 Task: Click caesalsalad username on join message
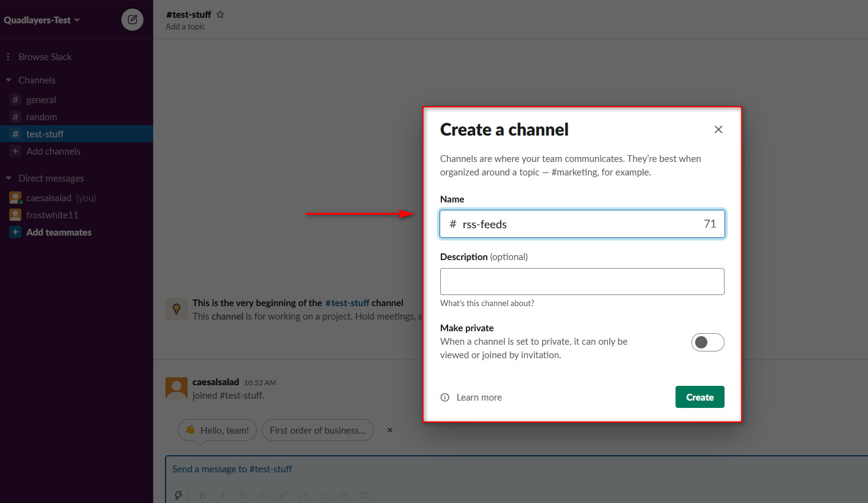click(x=216, y=382)
